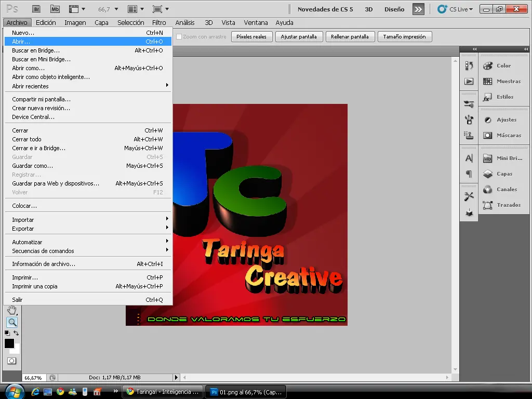Click the 66,67% zoom field

pyautogui.click(x=33, y=378)
